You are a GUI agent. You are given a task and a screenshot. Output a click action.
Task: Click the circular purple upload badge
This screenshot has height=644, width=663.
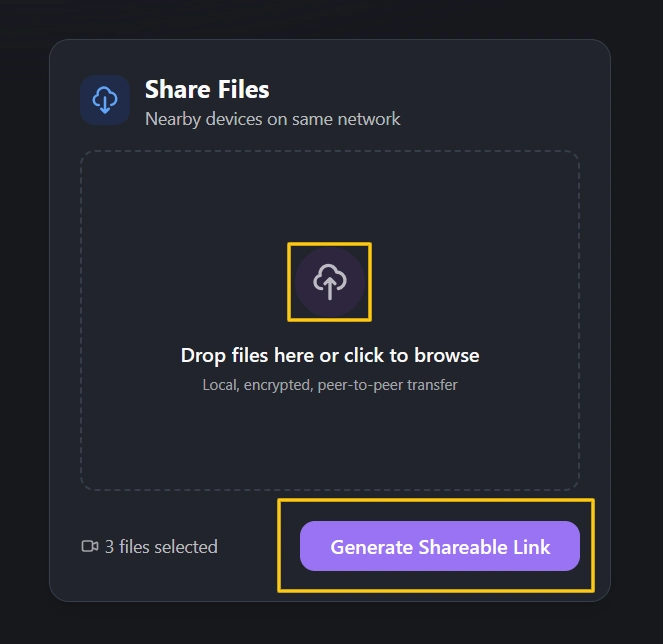click(330, 282)
